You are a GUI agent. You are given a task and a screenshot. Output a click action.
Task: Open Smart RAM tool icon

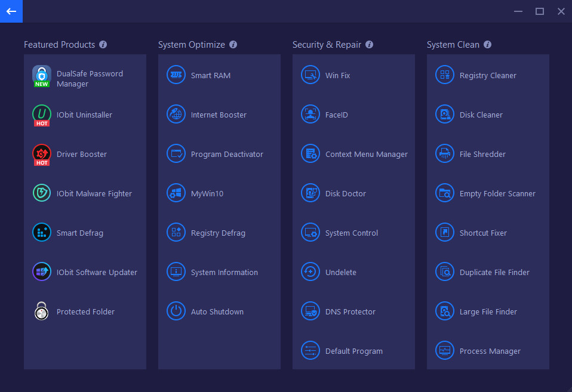coord(176,75)
